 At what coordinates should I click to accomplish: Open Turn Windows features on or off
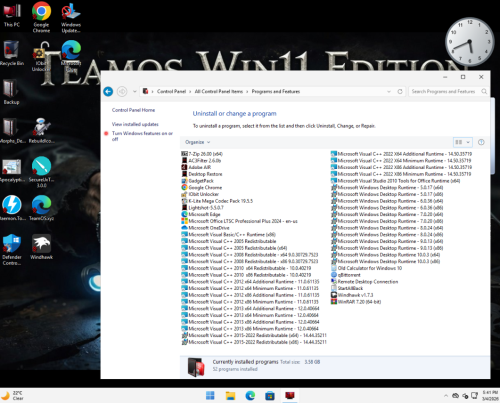(x=142, y=136)
